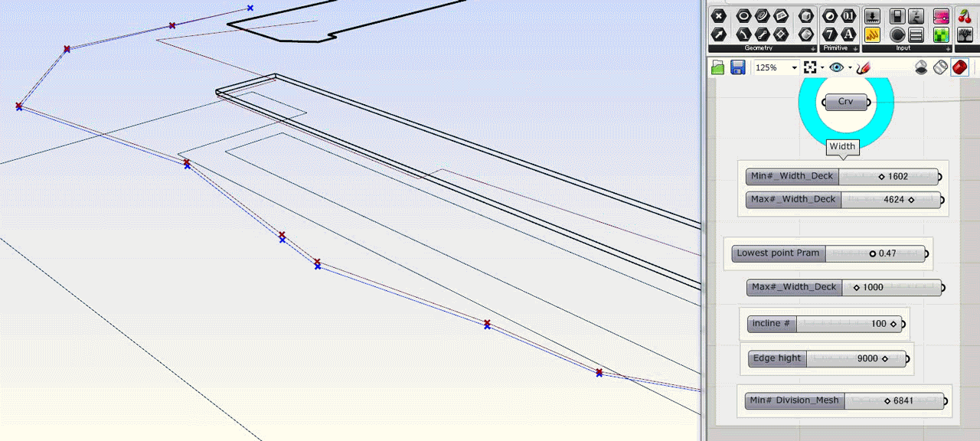The height and width of the screenshot is (441, 980).
Task: Select the Vector parameter arrow icon
Action: (718, 34)
